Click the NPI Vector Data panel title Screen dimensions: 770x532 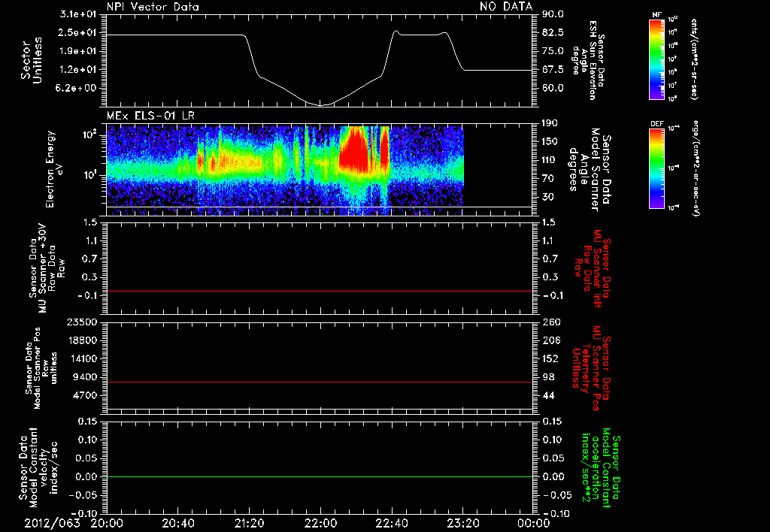[x=153, y=7]
